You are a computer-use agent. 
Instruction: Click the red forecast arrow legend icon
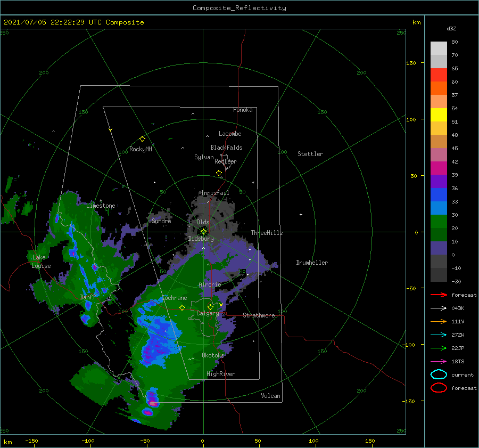coord(439,295)
